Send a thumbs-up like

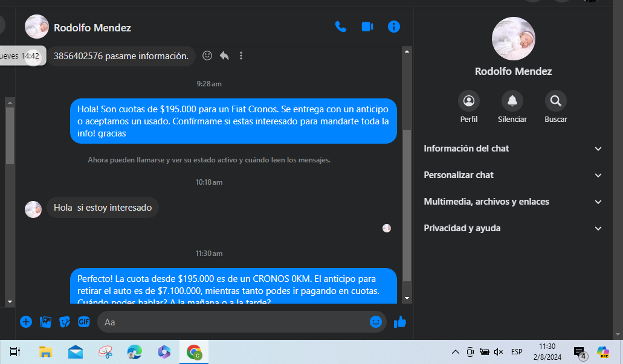(399, 322)
